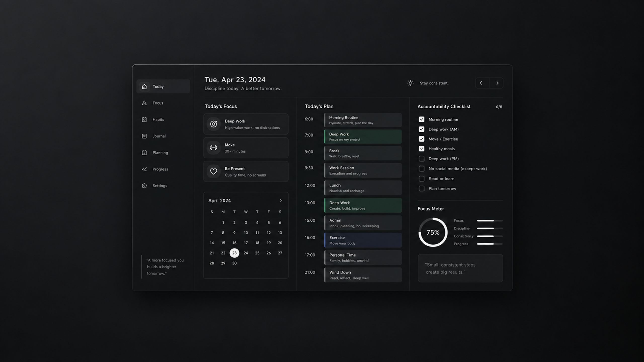Image resolution: width=644 pixels, height=362 pixels.
Task: Click the Progress chart icon
Action: click(x=144, y=169)
